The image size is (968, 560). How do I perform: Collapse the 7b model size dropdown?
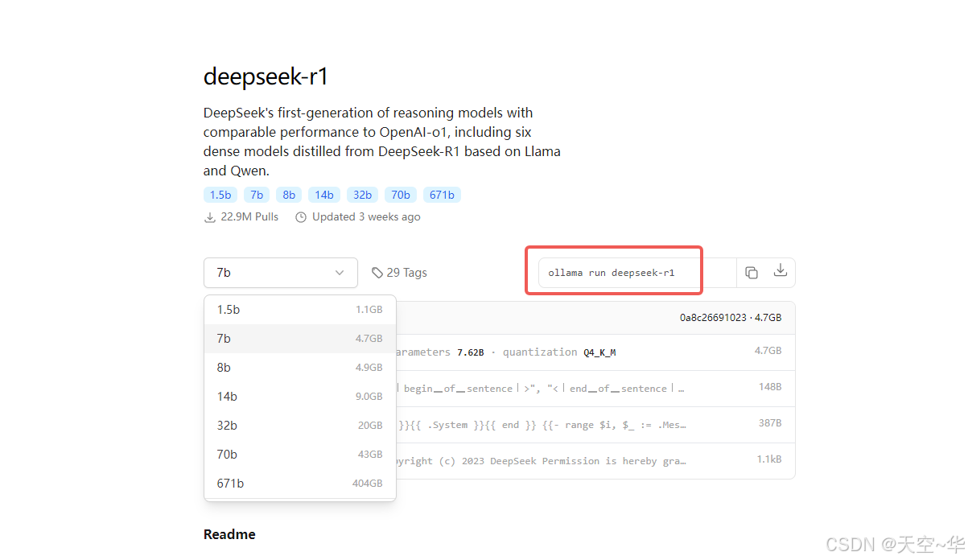coord(281,273)
